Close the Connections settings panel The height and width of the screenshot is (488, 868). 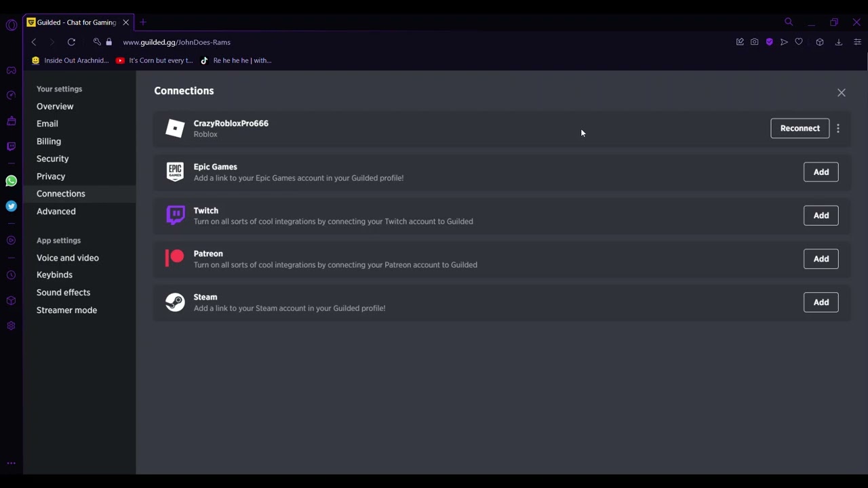(x=841, y=93)
